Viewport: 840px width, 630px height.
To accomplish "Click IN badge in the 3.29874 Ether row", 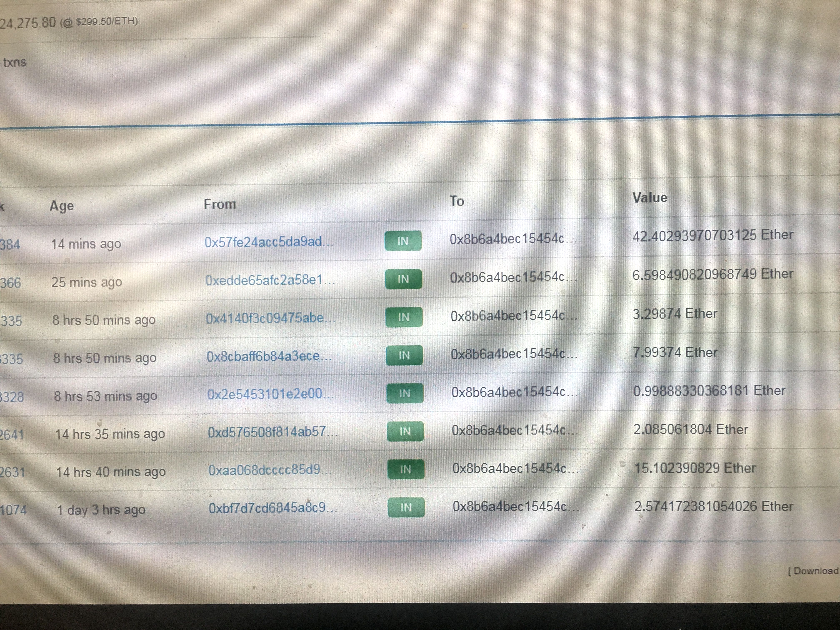I will pos(404,317).
